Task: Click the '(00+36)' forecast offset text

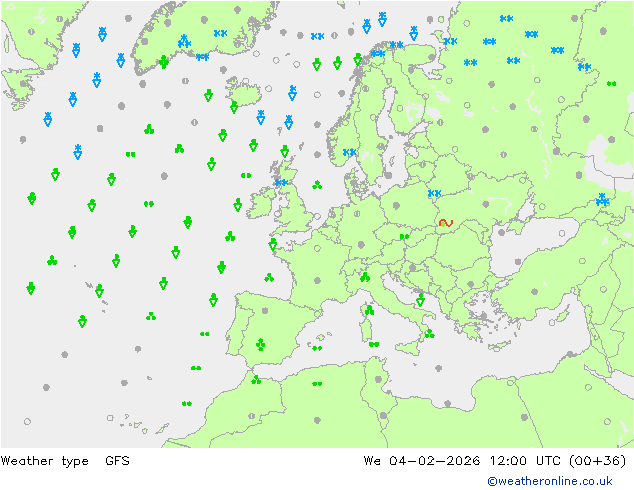Action: pyautogui.click(x=598, y=461)
